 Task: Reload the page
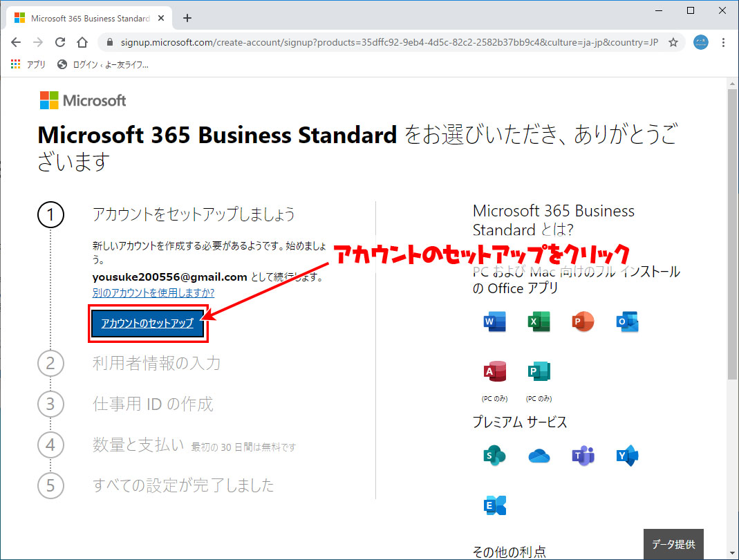point(60,42)
